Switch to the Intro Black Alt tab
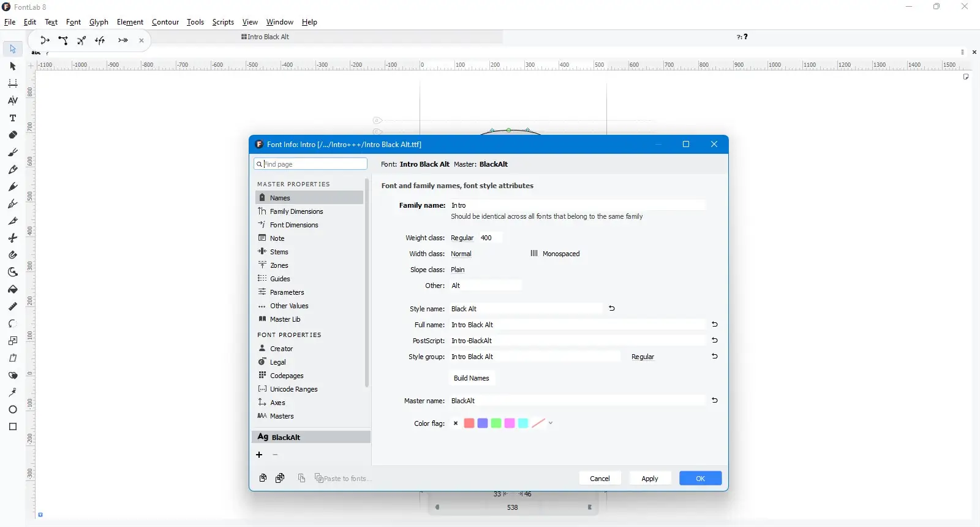Image resolution: width=980 pixels, height=527 pixels. [x=265, y=37]
